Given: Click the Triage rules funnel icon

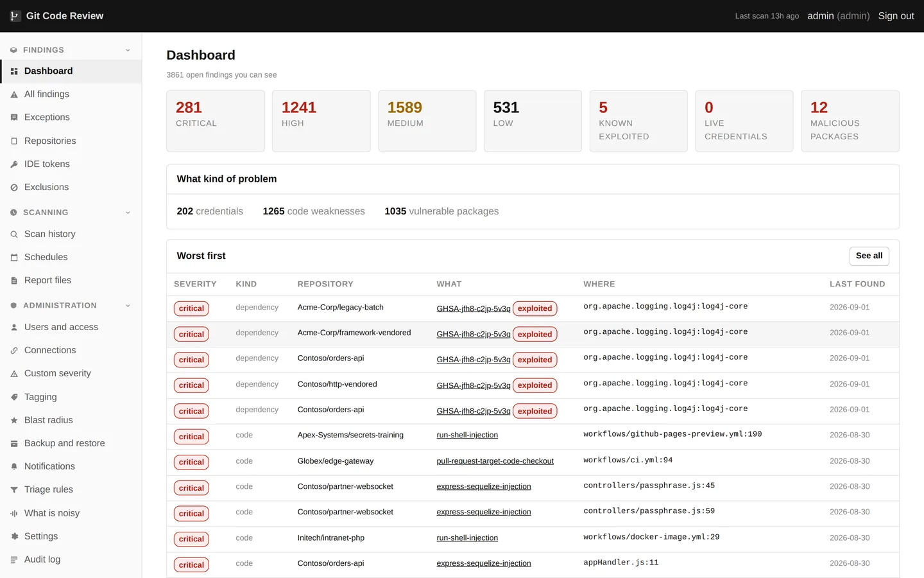Looking at the screenshot, I should [x=14, y=490].
